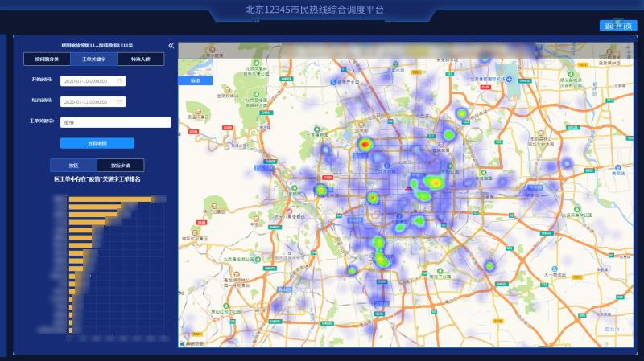
Task: Open the 特殊人群 tab
Action: [x=140, y=59]
